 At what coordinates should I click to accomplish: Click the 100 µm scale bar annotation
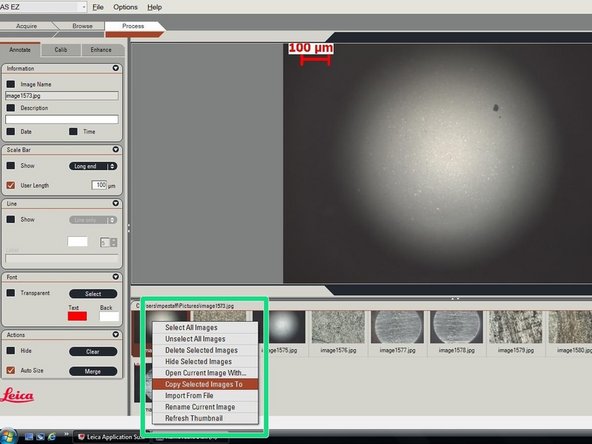tap(311, 54)
